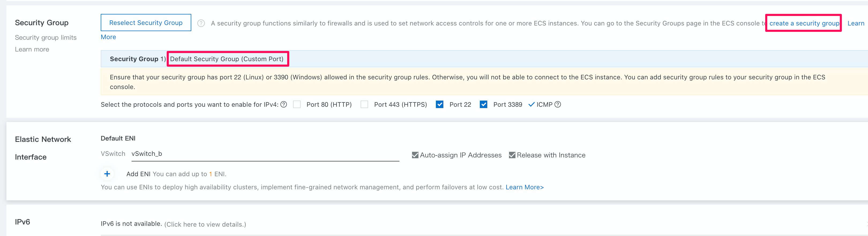Toggle Release with Instance checkbox
868x236 pixels.
(512, 155)
